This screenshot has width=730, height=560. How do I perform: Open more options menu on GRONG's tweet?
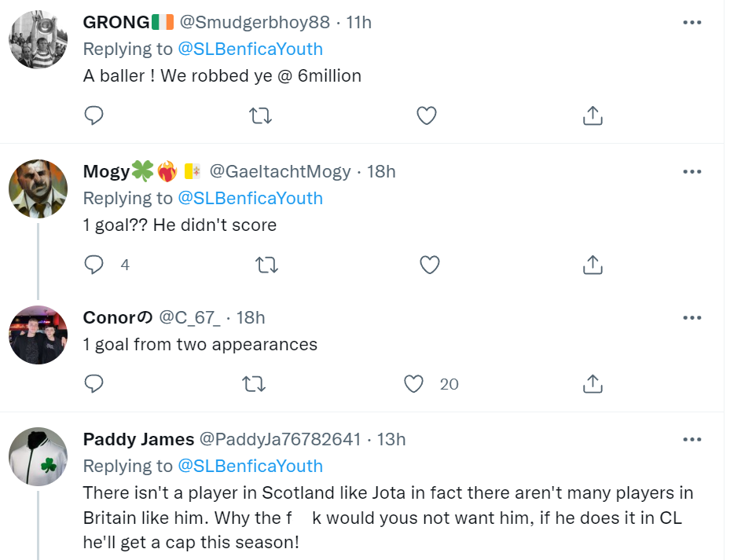tap(692, 22)
